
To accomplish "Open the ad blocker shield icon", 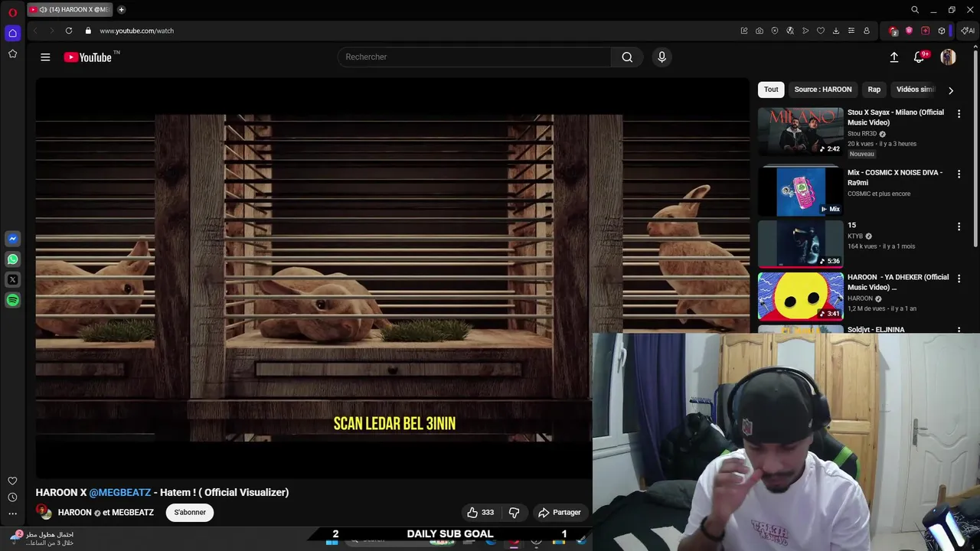I will point(775,31).
